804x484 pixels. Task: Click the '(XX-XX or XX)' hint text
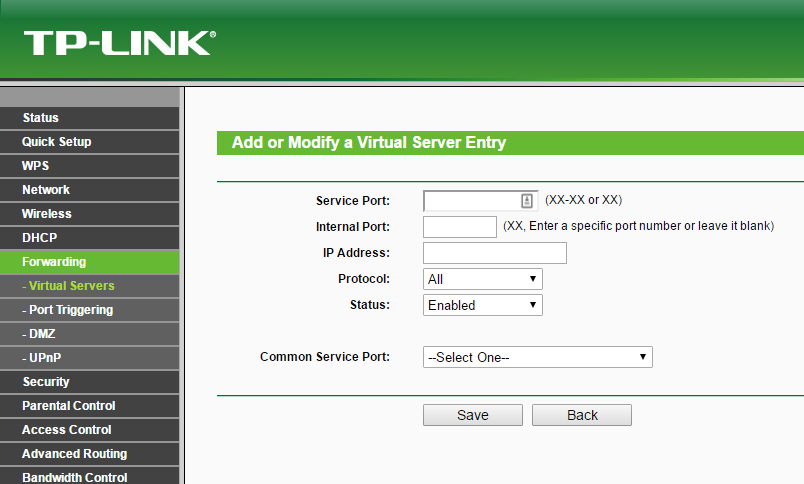(x=584, y=200)
